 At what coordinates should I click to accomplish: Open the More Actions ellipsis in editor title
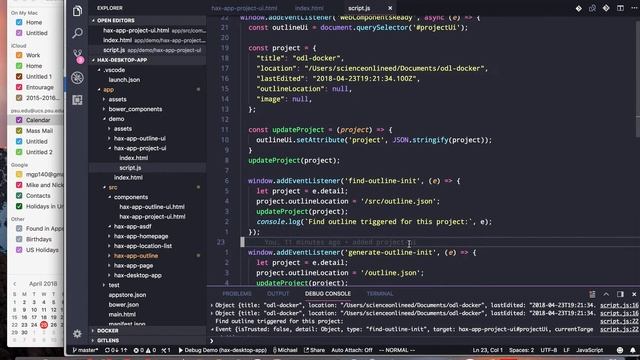point(634,8)
